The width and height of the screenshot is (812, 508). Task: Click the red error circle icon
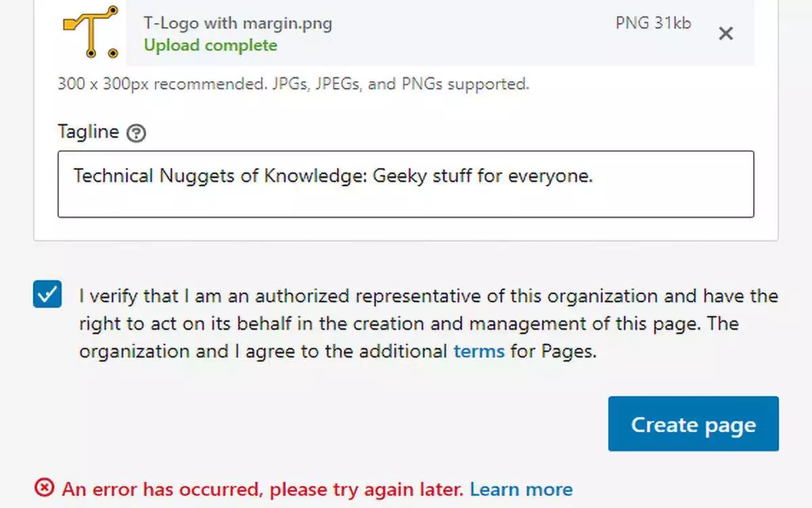pos(45,488)
